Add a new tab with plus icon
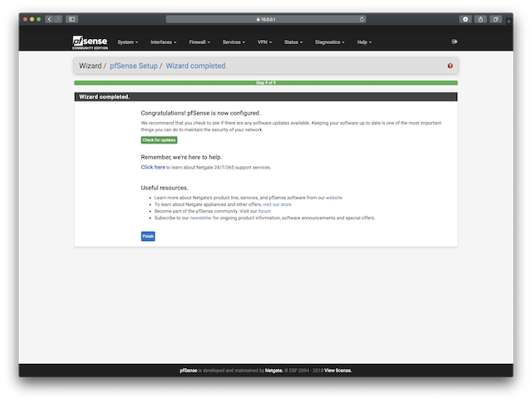This screenshot has height=402, width=532. tap(509, 22)
